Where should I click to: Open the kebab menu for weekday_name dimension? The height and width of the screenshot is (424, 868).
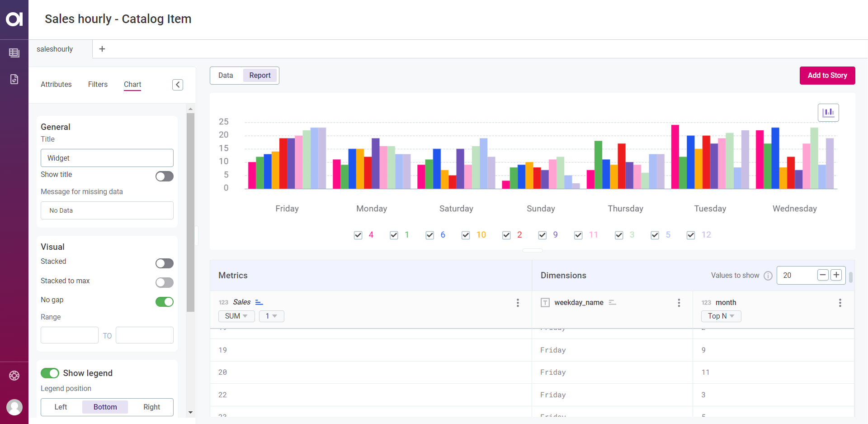click(679, 303)
